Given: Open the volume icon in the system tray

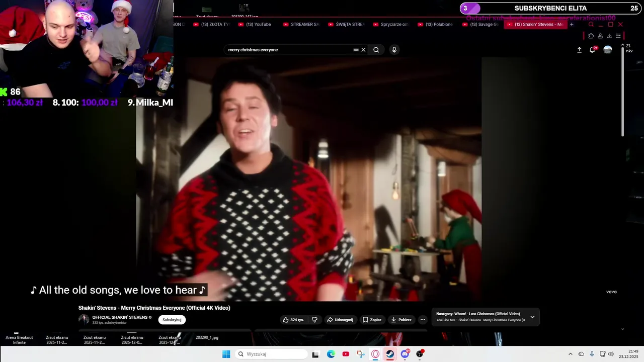Looking at the screenshot, I should tap(611, 354).
